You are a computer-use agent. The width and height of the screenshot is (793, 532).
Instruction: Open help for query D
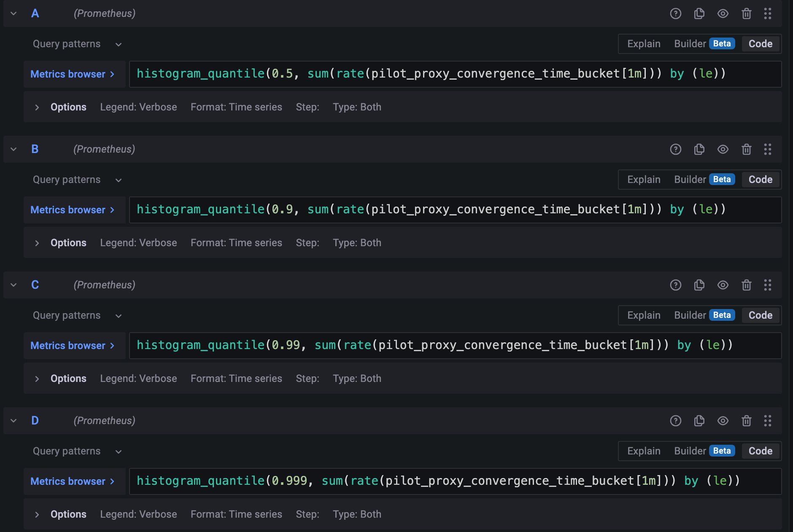click(x=676, y=421)
